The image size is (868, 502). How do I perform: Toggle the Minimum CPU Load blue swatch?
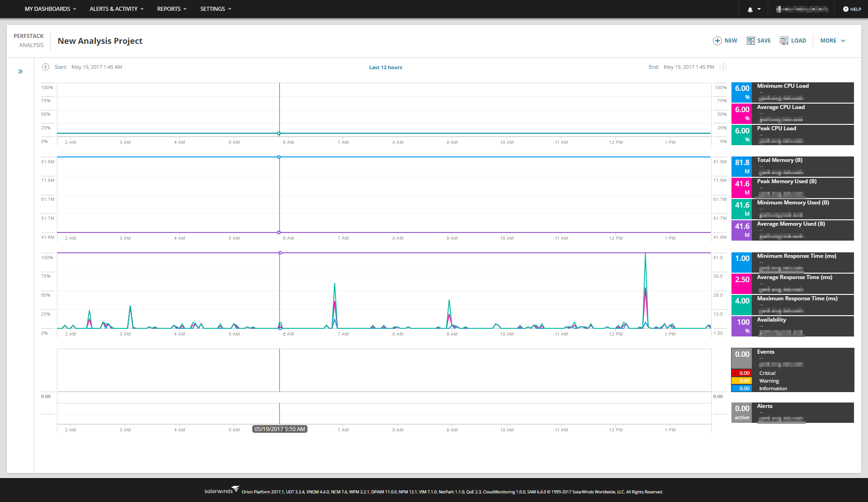[x=741, y=92]
